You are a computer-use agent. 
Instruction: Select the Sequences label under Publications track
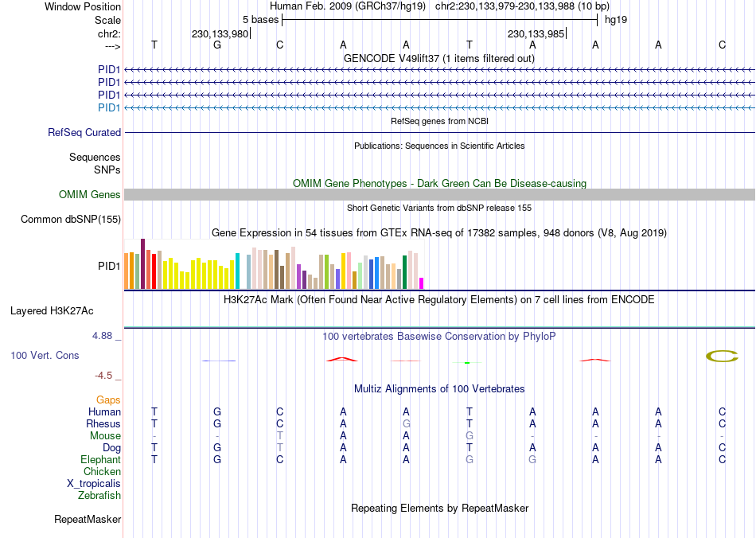pos(95,157)
